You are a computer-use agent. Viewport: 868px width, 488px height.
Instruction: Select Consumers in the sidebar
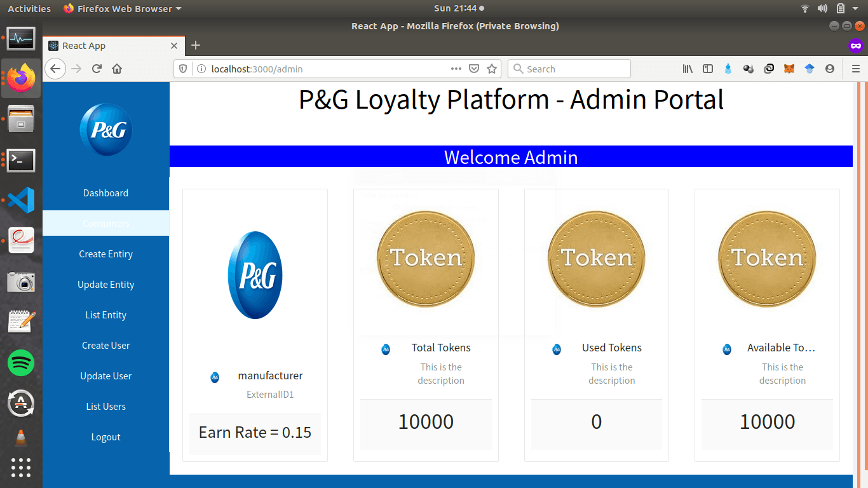pyautogui.click(x=105, y=224)
